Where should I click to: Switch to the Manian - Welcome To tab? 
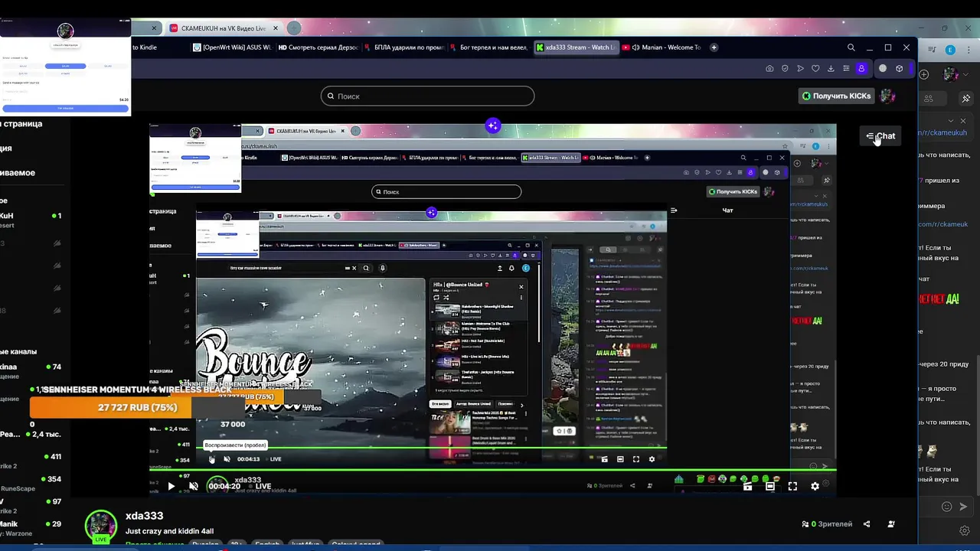[x=661, y=47]
